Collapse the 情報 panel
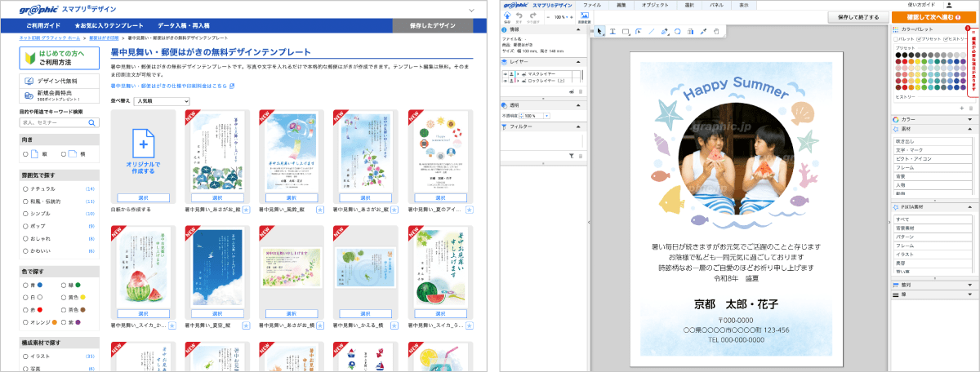The image size is (980, 372). (x=578, y=29)
